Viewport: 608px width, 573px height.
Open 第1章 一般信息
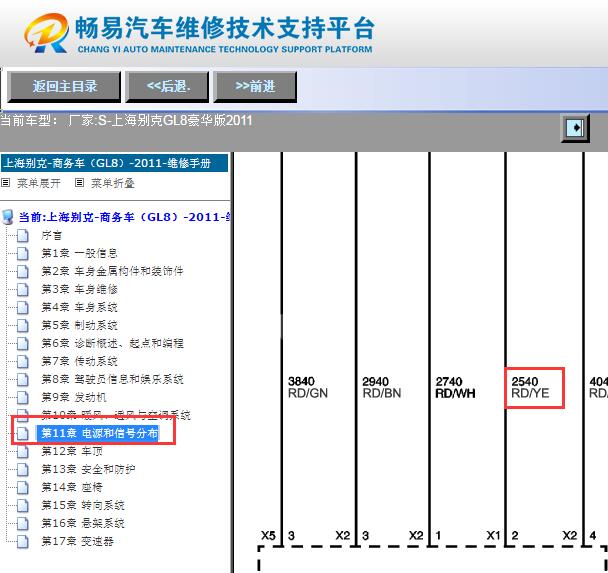point(79,253)
